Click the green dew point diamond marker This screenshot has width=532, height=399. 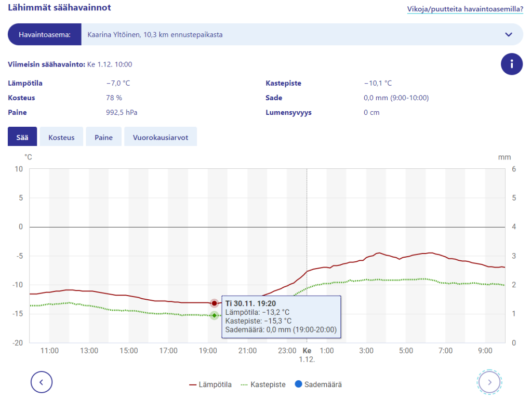coord(214,315)
